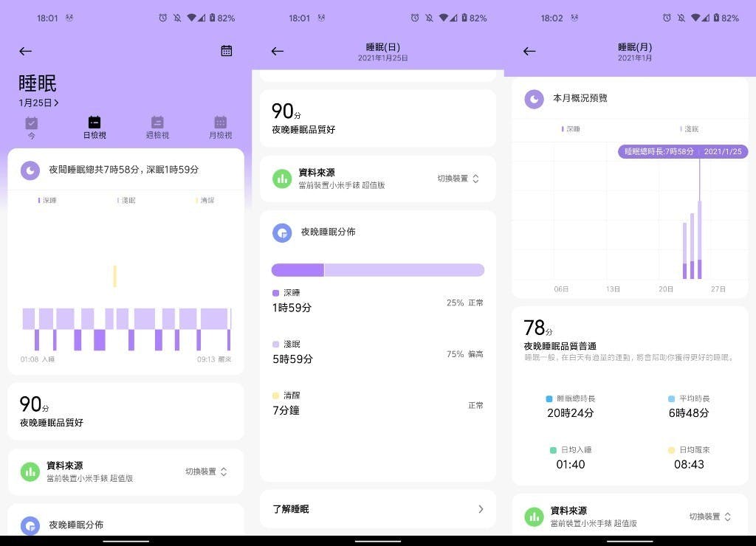This screenshot has width=756, height=546.
Task: Open the 了解睡眠 link
Action: click(x=378, y=509)
